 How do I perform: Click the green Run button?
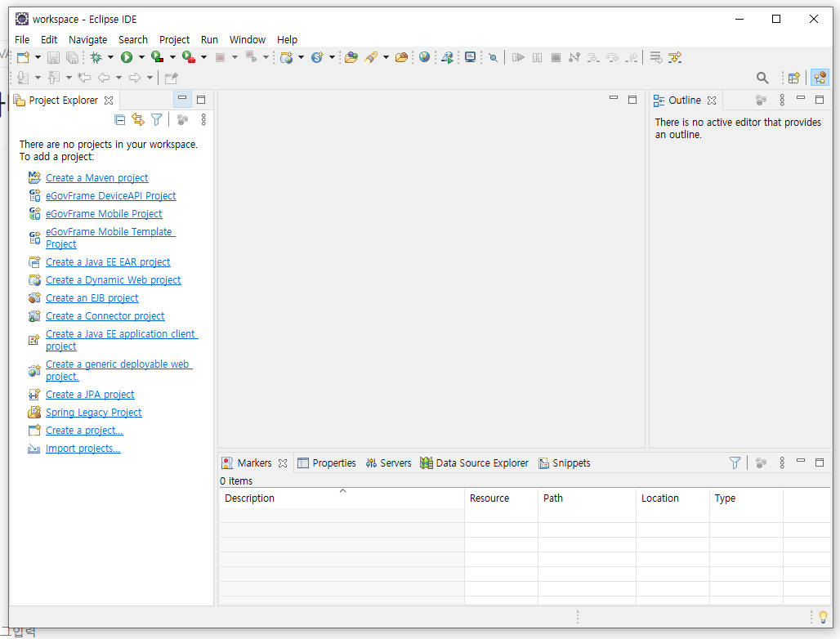pos(127,57)
